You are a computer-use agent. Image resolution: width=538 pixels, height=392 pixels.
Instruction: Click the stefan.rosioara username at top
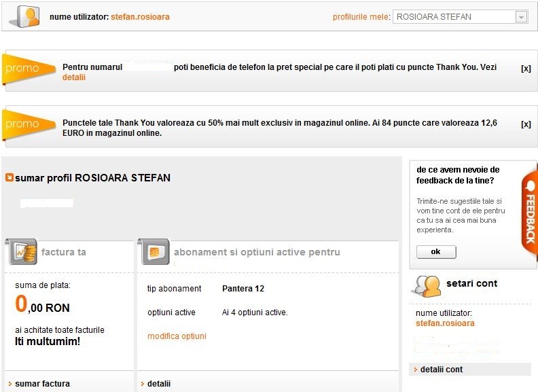click(x=140, y=17)
